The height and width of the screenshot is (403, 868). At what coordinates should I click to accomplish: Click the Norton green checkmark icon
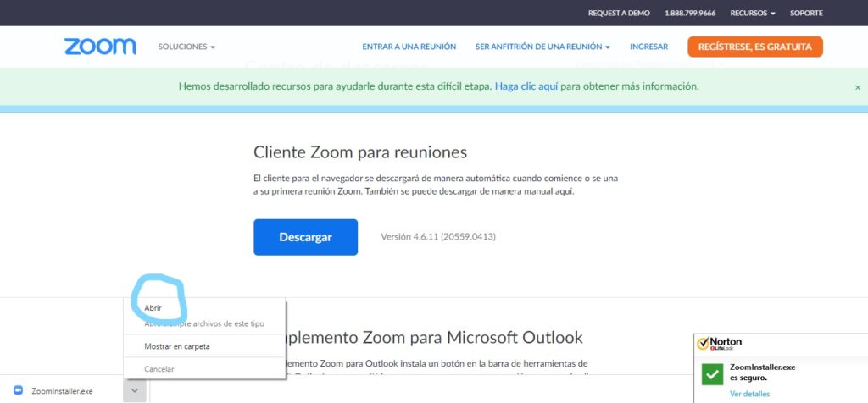(712, 374)
